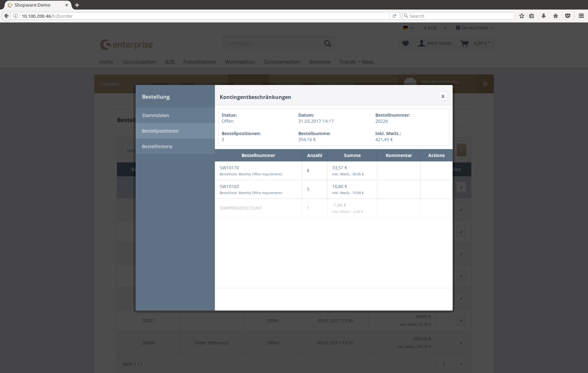The width and height of the screenshot is (588, 373).
Task: Open the Service/Hilfe dropdown
Action: [x=475, y=28]
